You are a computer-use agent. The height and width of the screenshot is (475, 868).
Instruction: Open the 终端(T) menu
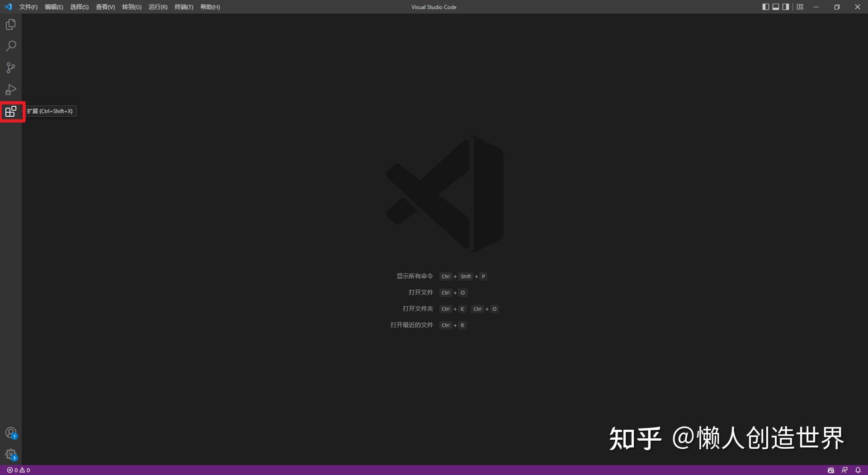(x=184, y=7)
